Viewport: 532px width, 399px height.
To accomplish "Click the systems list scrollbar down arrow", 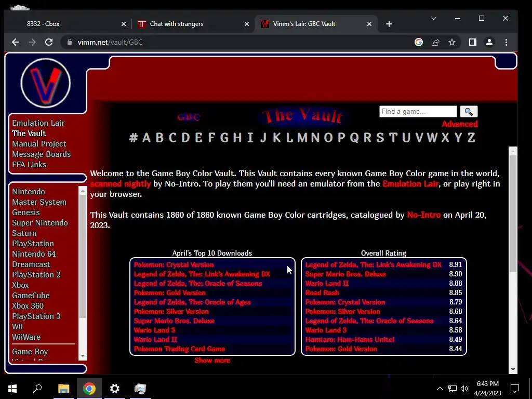I will (83, 356).
